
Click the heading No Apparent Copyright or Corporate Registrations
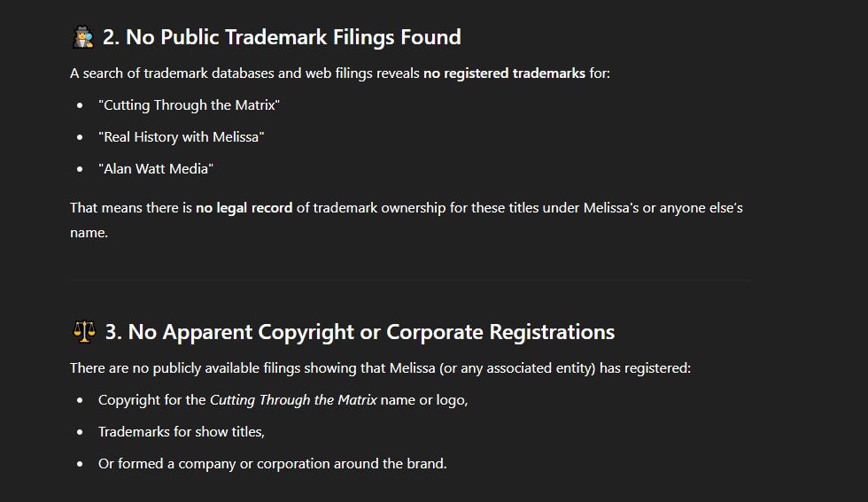click(x=360, y=332)
